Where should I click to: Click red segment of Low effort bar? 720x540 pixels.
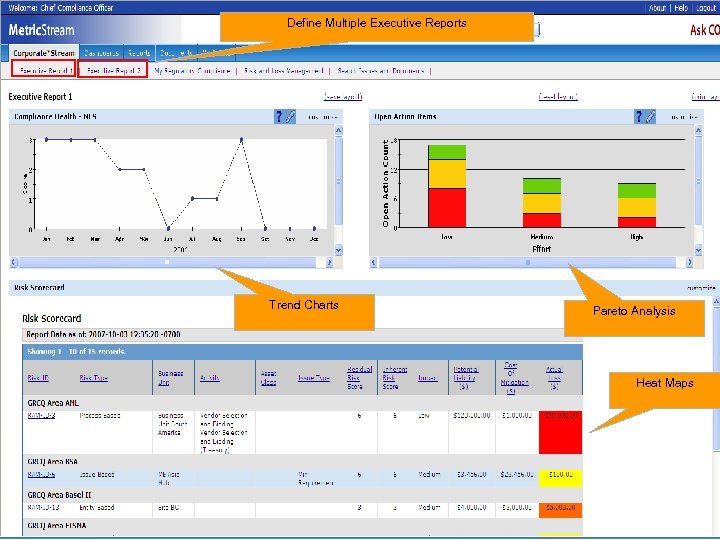tap(447, 208)
